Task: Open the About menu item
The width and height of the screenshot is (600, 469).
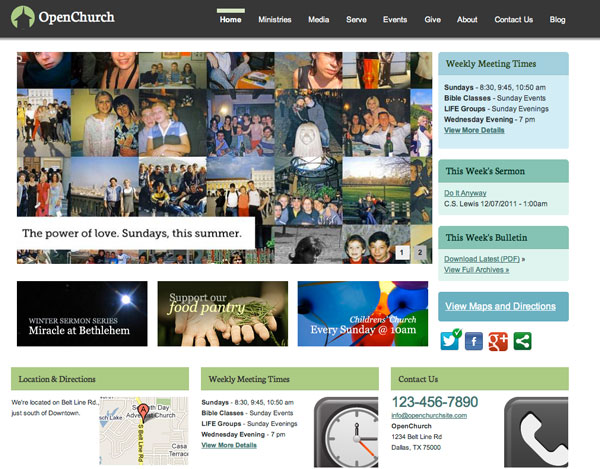Action: click(467, 20)
